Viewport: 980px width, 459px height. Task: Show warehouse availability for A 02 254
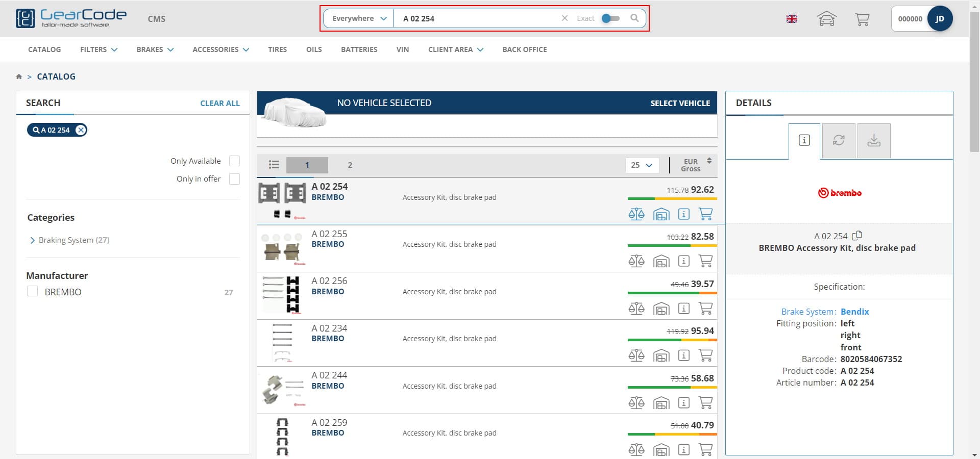(661, 214)
